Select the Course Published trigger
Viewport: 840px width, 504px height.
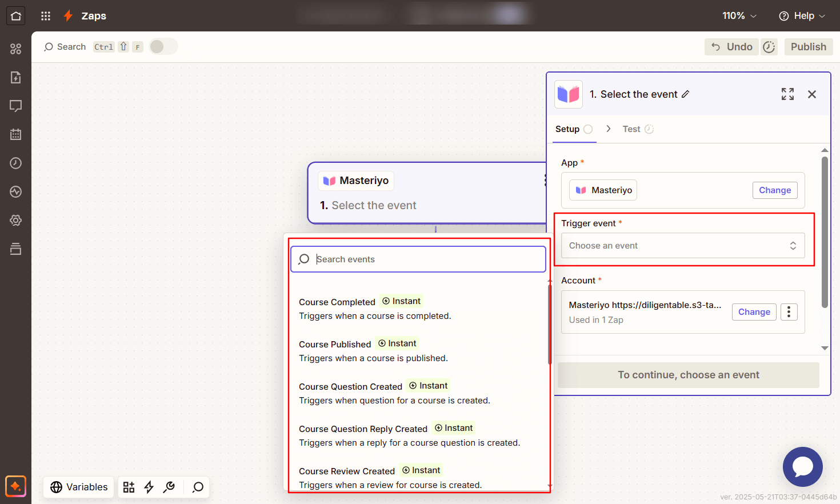pyautogui.click(x=418, y=351)
